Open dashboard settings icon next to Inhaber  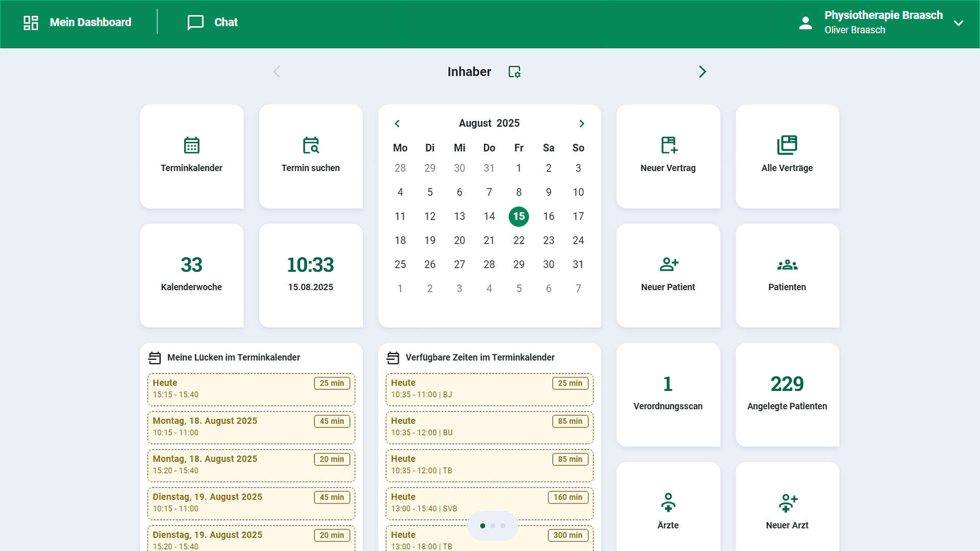514,72
